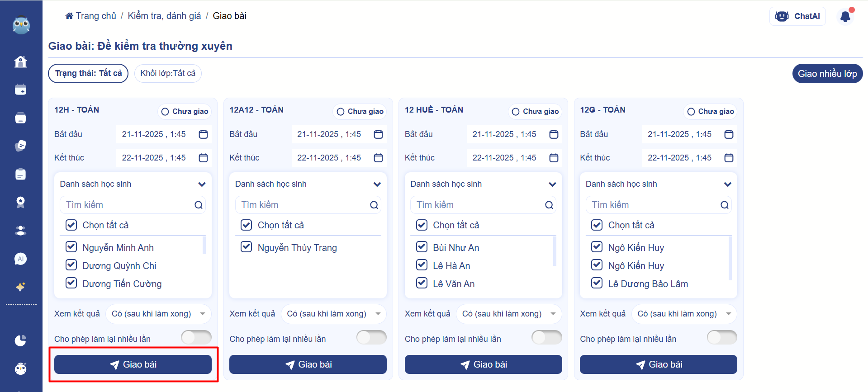Image resolution: width=868 pixels, height=392 pixels.
Task: Open 'Xem kết quả' dropdown for 12G
Action: (683, 314)
